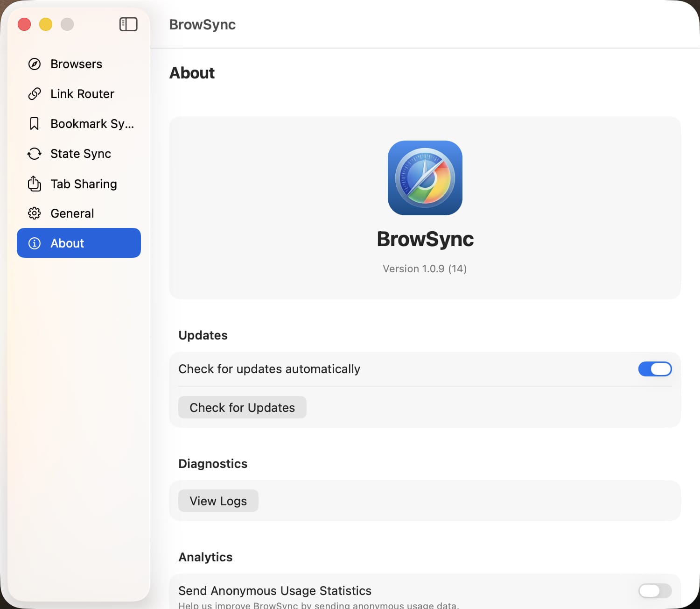
Task: Enable Send Anonymous Usage Statistics switch
Action: pyautogui.click(x=655, y=591)
